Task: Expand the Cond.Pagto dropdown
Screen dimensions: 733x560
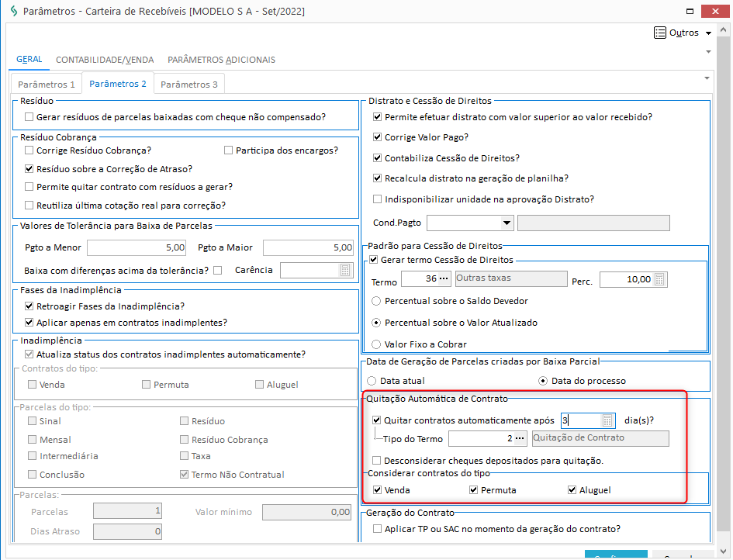Action: 507,223
